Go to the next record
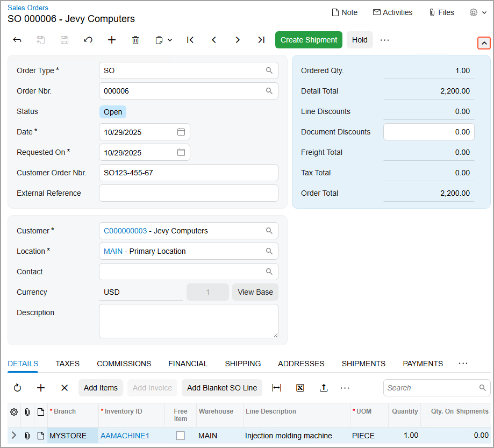This screenshot has height=448, width=494. coord(238,40)
